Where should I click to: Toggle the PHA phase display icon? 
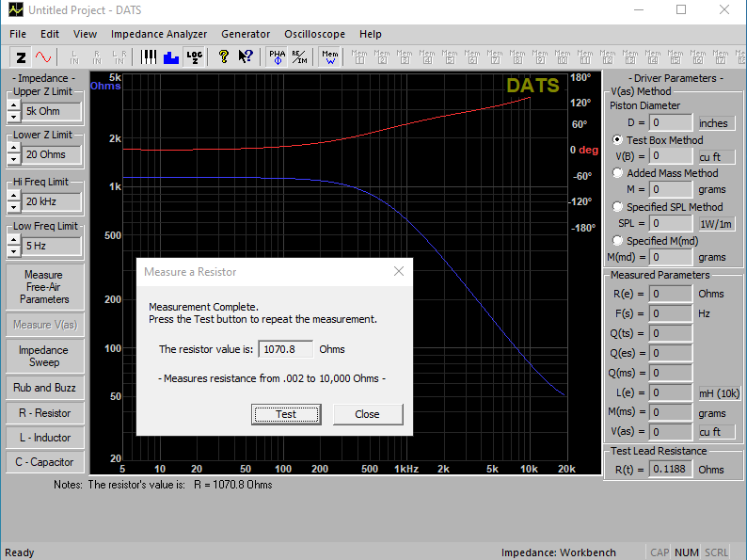(278, 57)
